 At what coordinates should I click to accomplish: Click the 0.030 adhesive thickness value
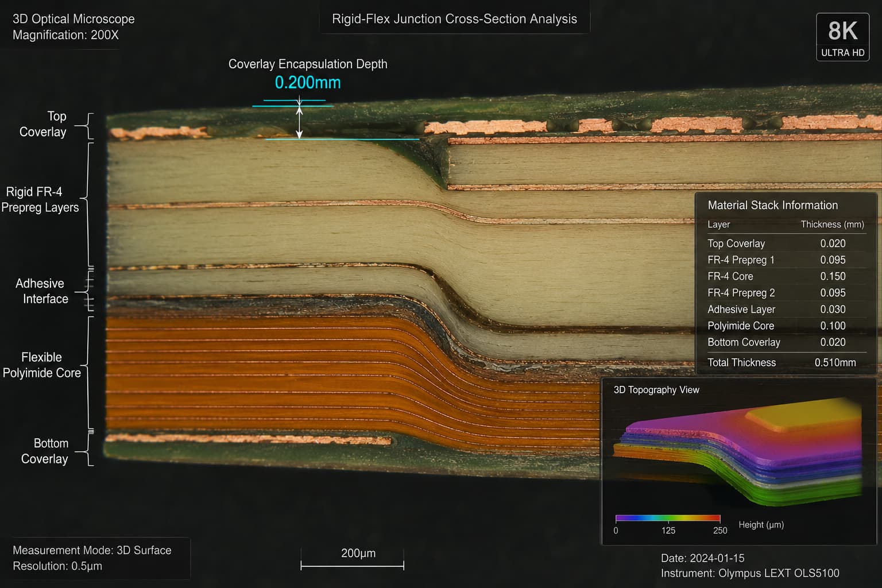(x=833, y=310)
